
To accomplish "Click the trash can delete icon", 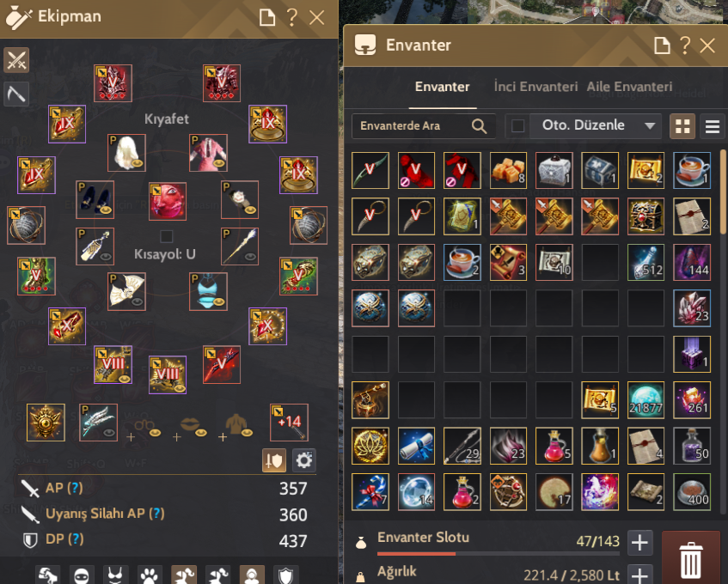I will [691, 559].
